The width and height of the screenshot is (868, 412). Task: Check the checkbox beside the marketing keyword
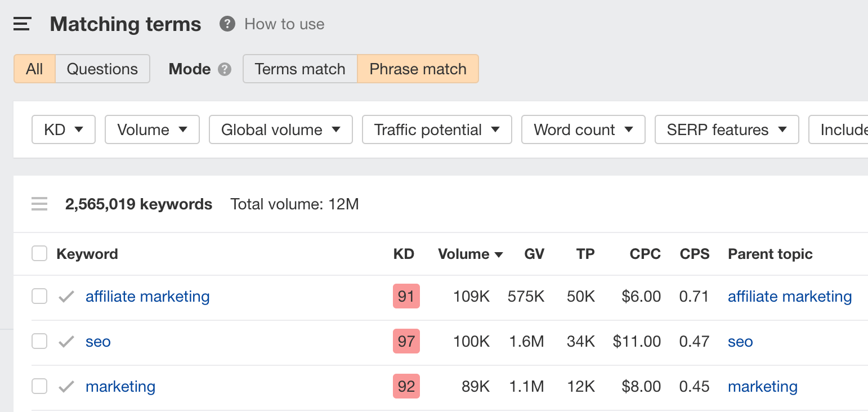coord(39,386)
